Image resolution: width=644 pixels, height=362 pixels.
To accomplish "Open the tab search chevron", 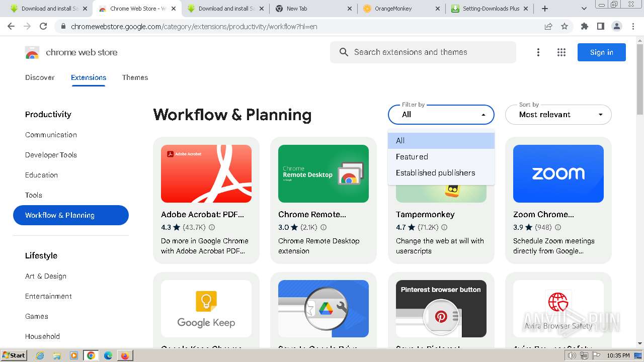I will point(584,9).
